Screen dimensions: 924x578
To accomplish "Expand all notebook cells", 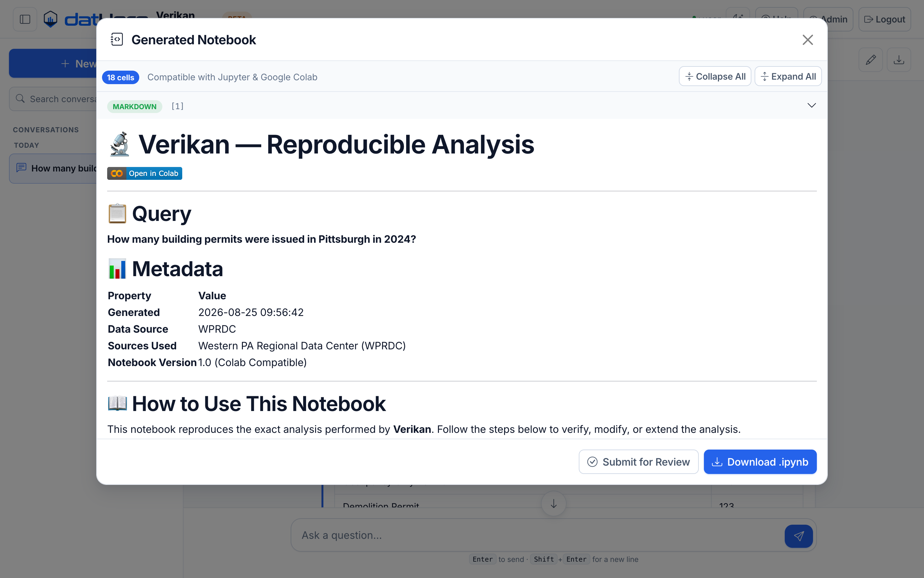I will pos(788,76).
